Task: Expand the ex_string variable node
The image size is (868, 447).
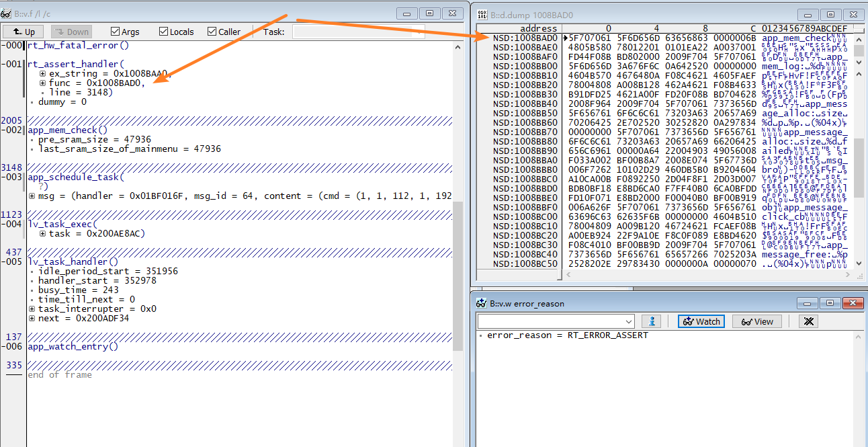Action: coord(43,74)
